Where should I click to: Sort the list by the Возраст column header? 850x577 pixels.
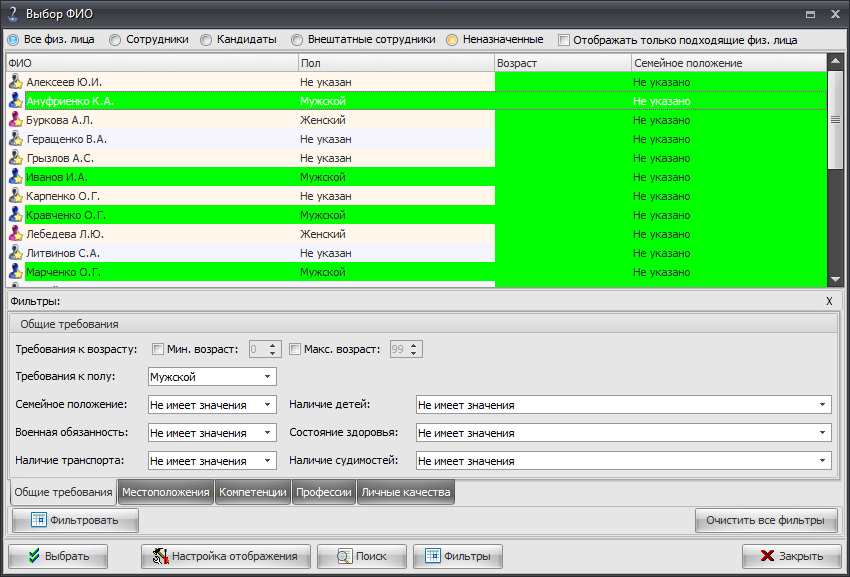[x=562, y=63]
